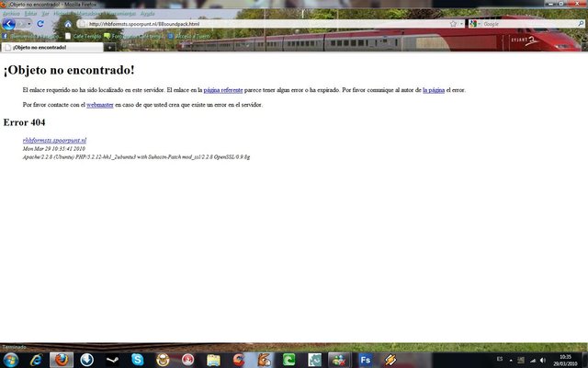Reload the page with the refresh icon
The width and height of the screenshot is (588, 368).
point(40,23)
